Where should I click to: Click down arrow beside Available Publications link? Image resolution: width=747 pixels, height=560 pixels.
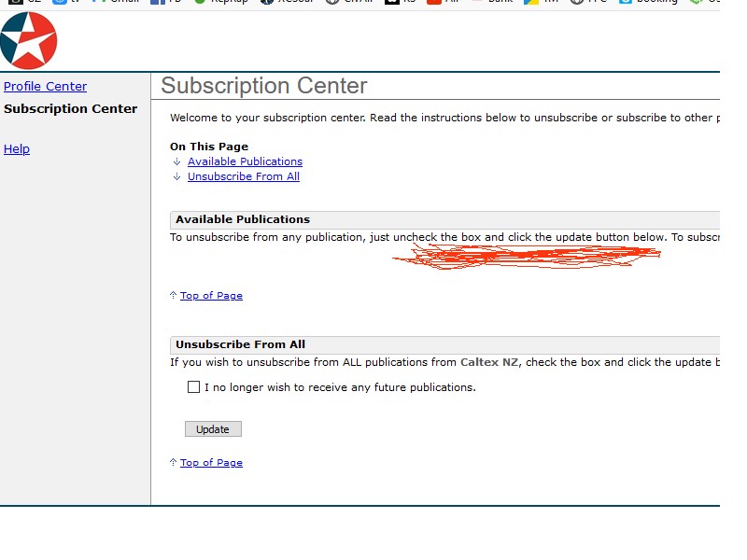(x=176, y=161)
